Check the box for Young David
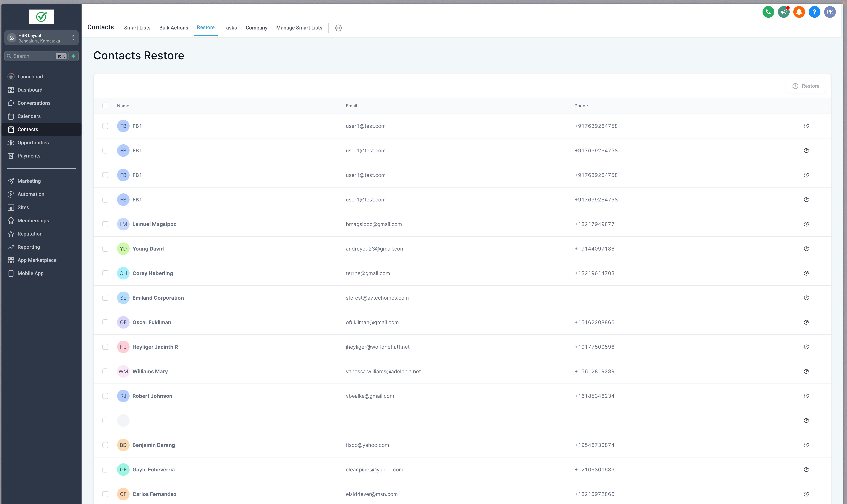The image size is (847, 504). point(105,249)
